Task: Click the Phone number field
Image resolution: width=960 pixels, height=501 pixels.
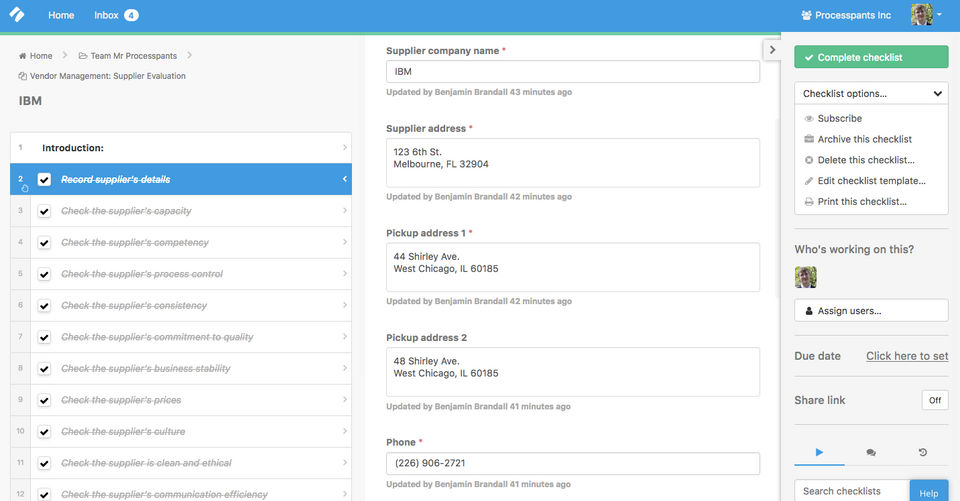Action: pyautogui.click(x=572, y=464)
